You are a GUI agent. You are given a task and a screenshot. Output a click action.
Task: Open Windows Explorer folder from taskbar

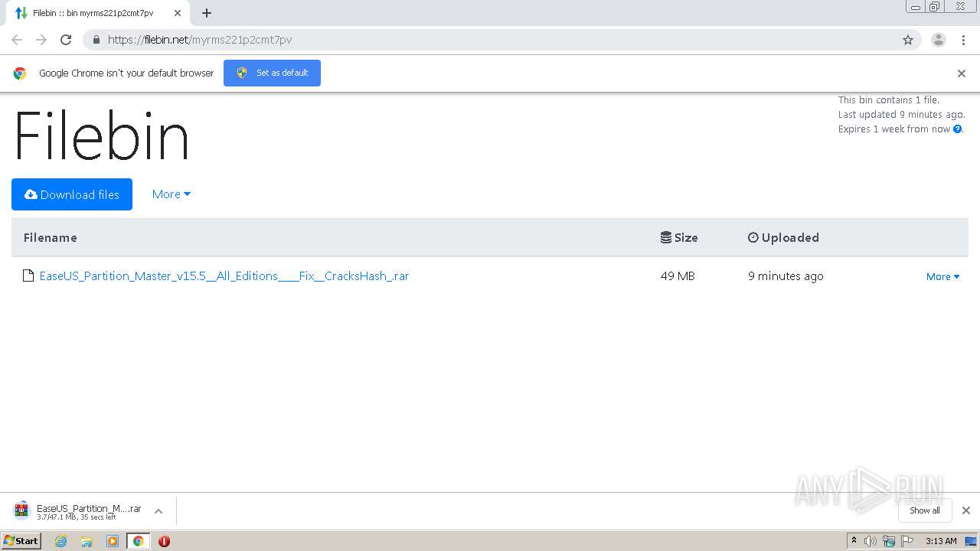[x=87, y=541]
